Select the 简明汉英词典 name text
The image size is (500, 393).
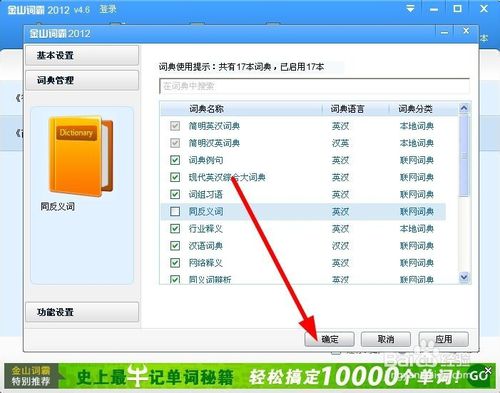(x=214, y=143)
